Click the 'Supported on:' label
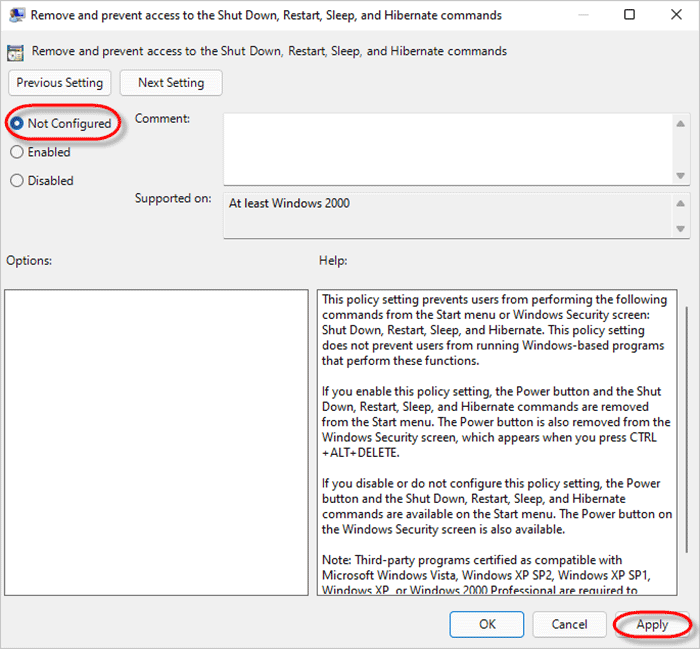Screen dimensions: 700x649 [x=173, y=198]
